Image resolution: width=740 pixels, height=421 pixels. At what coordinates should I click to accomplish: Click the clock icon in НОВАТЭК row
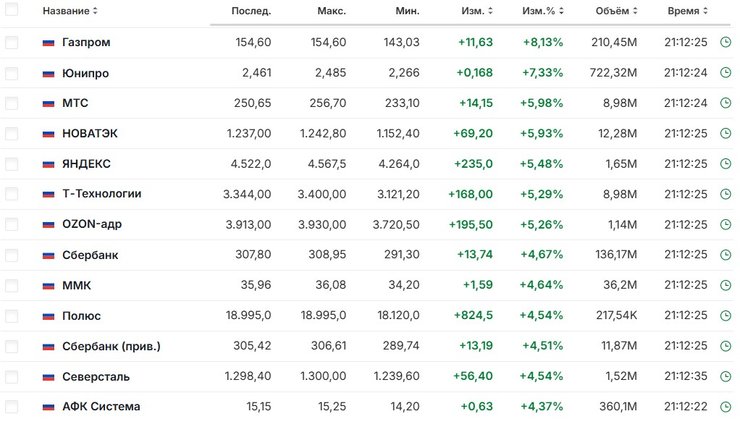[725, 134]
